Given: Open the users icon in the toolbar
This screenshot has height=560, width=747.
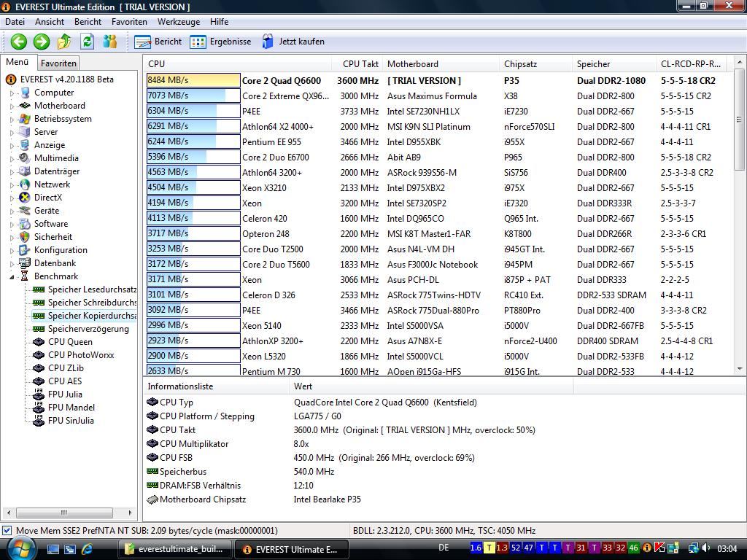Looking at the screenshot, I should coord(110,42).
